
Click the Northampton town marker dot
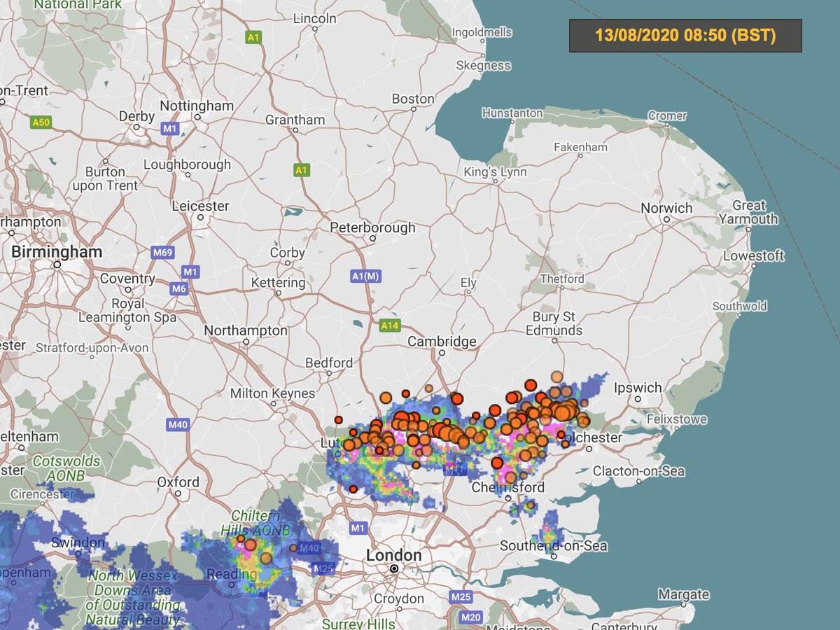pos(246,342)
